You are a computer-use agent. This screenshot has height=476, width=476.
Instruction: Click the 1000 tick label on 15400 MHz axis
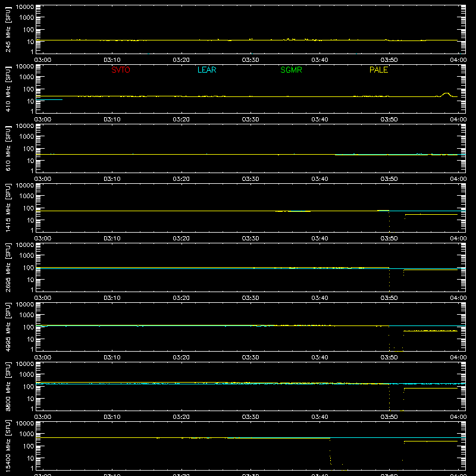click(27, 434)
